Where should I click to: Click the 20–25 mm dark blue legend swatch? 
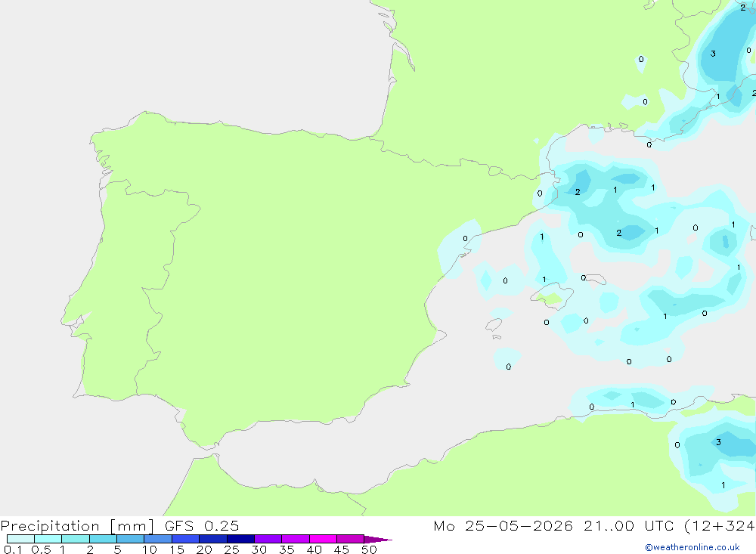pyautogui.click(x=213, y=539)
